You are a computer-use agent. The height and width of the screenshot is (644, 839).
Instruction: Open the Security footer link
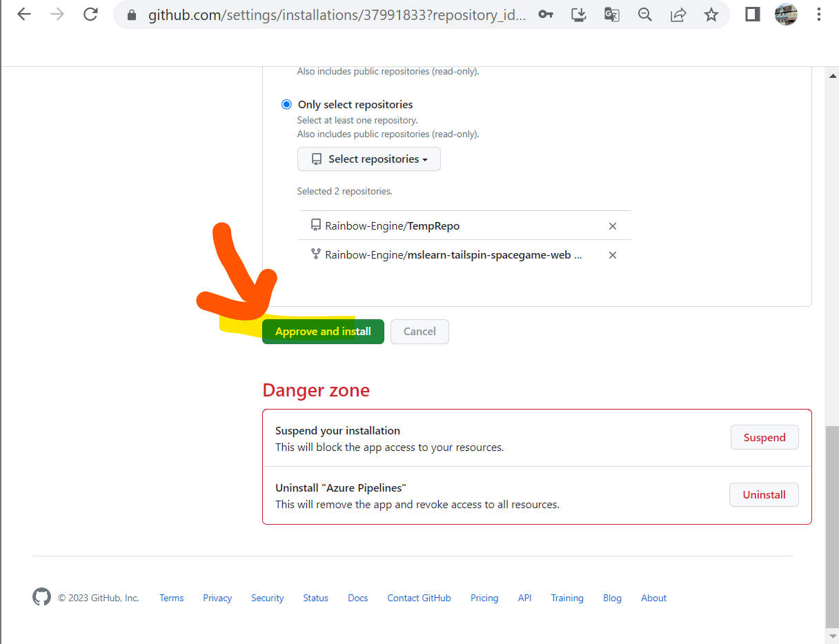[x=268, y=598]
